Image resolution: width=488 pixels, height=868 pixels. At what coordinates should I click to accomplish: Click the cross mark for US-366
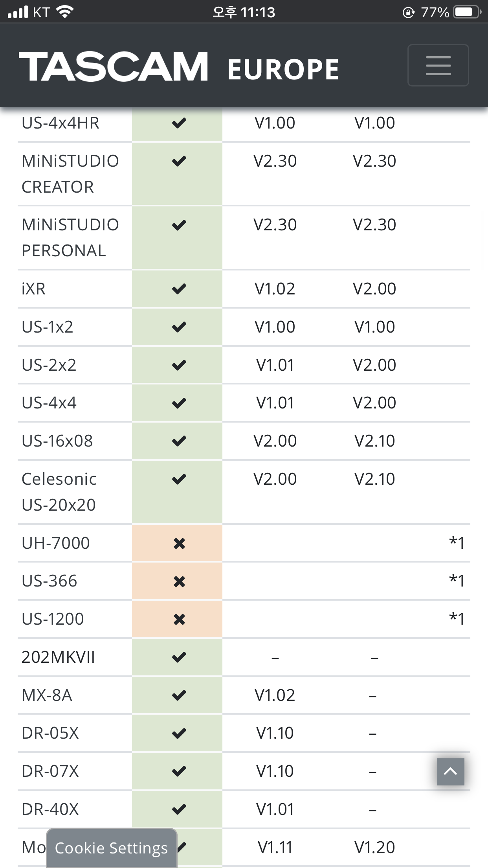click(x=179, y=581)
